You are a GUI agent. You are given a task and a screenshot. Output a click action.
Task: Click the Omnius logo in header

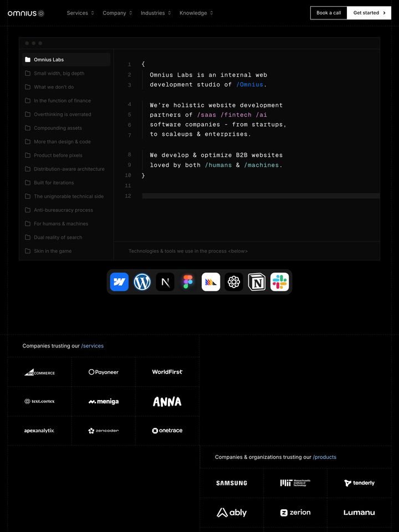point(26,13)
